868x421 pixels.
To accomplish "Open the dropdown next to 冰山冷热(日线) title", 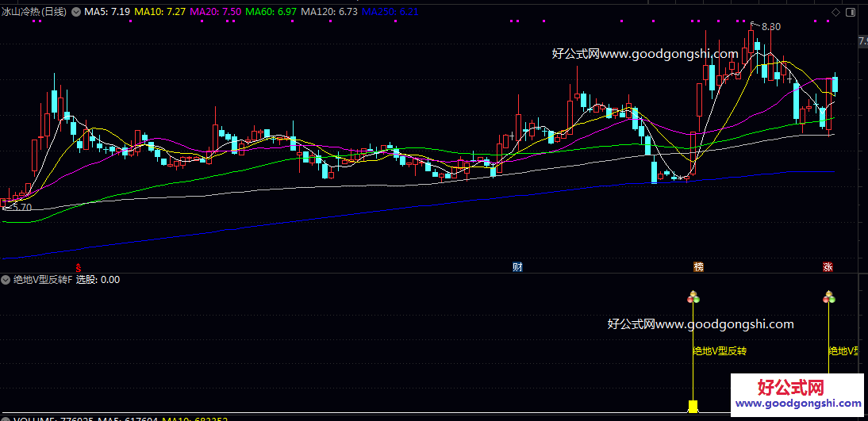I will (75, 12).
